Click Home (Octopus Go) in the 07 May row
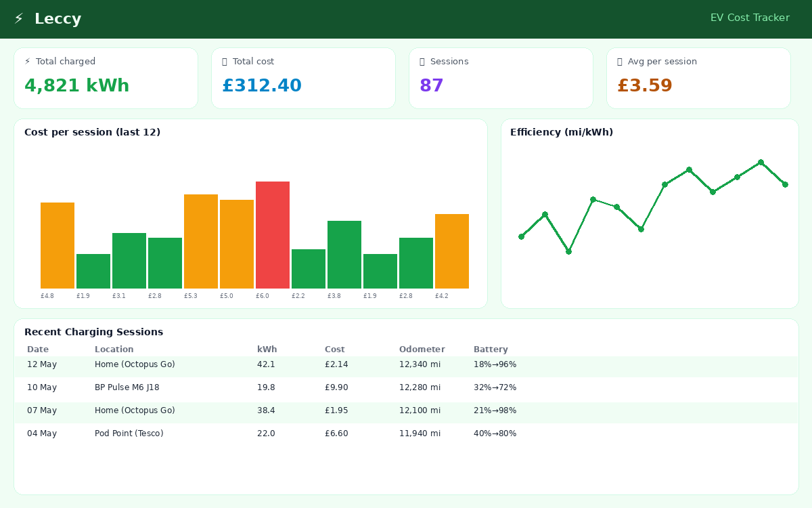The height and width of the screenshot is (508, 812). coord(135,410)
